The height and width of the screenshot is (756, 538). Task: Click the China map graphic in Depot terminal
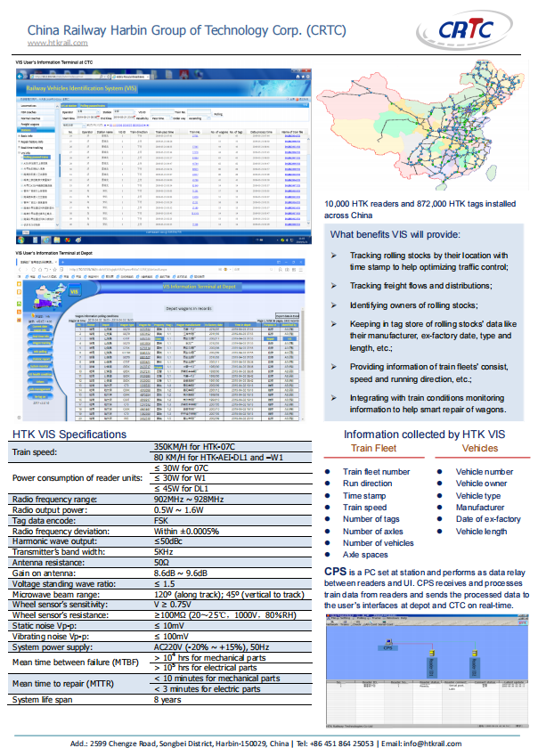[x=50, y=296]
